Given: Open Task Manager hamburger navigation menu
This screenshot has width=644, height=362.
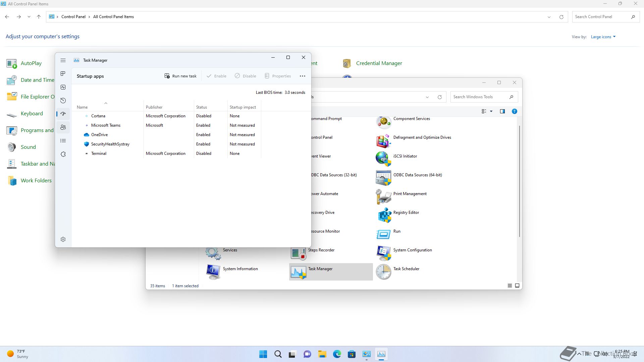Looking at the screenshot, I should click(63, 60).
